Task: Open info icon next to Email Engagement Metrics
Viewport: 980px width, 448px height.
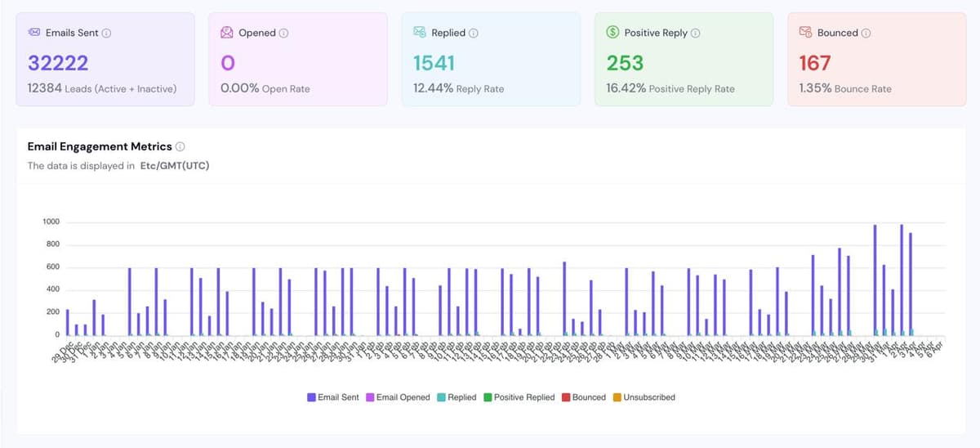Action: point(180,147)
